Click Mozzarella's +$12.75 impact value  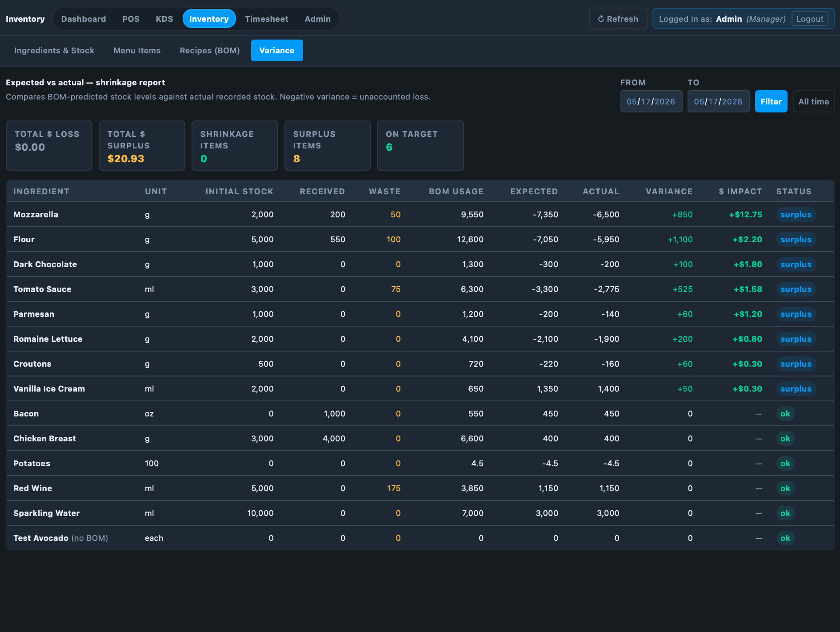pyautogui.click(x=745, y=214)
